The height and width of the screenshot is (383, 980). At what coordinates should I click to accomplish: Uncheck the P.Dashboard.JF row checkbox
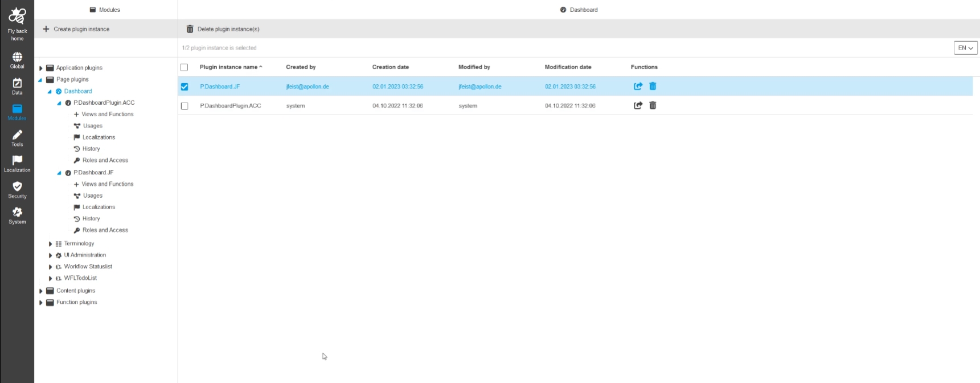(x=184, y=87)
